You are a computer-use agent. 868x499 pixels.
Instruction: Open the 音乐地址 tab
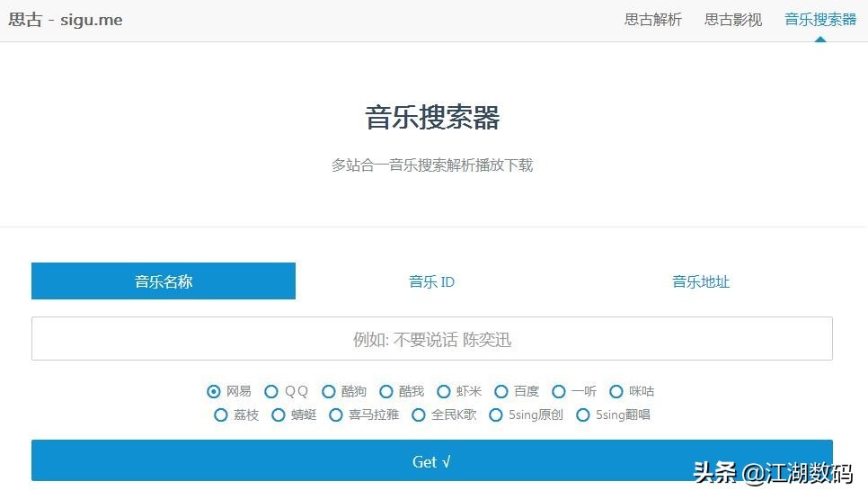click(x=701, y=281)
